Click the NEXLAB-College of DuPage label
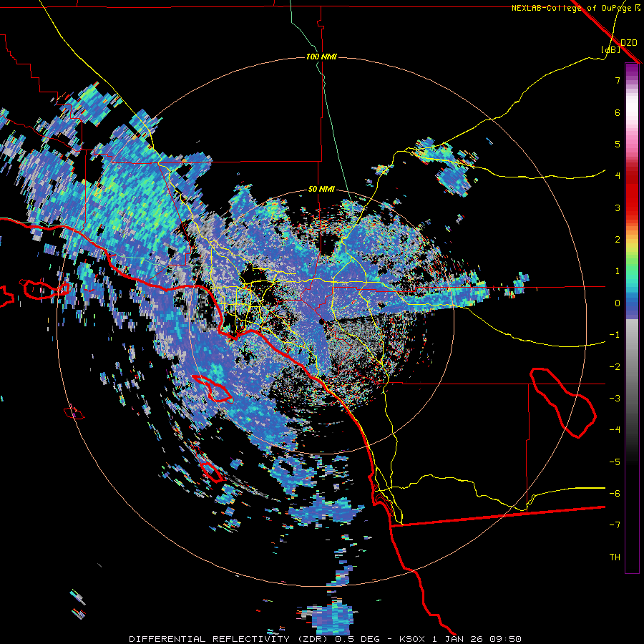 tap(575, 8)
